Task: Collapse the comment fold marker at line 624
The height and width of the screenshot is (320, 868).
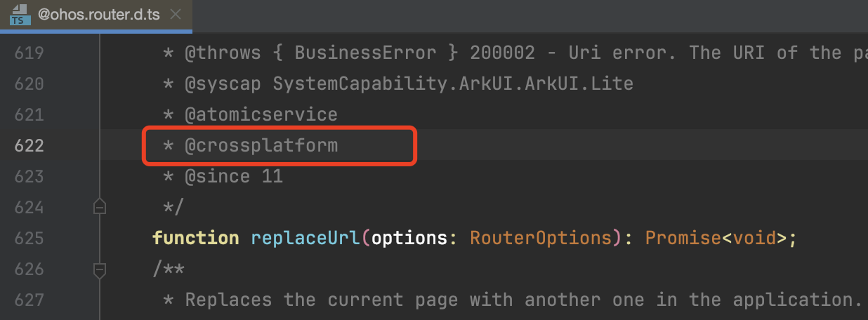Action: pyautogui.click(x=100, y=207)
